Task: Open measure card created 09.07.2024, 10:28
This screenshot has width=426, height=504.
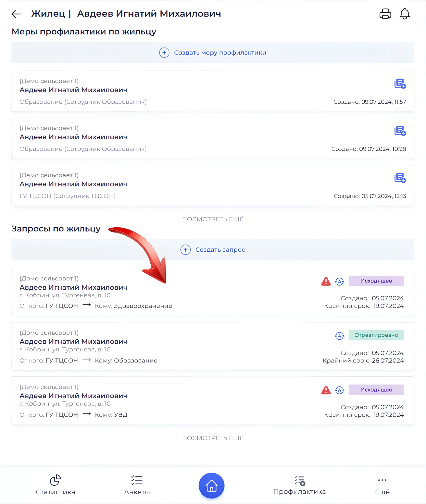Action: click(x=213, y=138)
